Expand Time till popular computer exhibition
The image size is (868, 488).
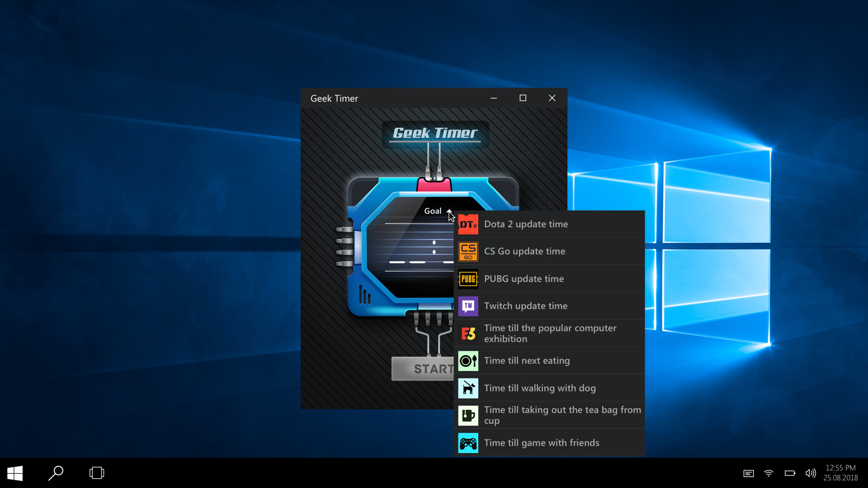[x=550, y=333]
